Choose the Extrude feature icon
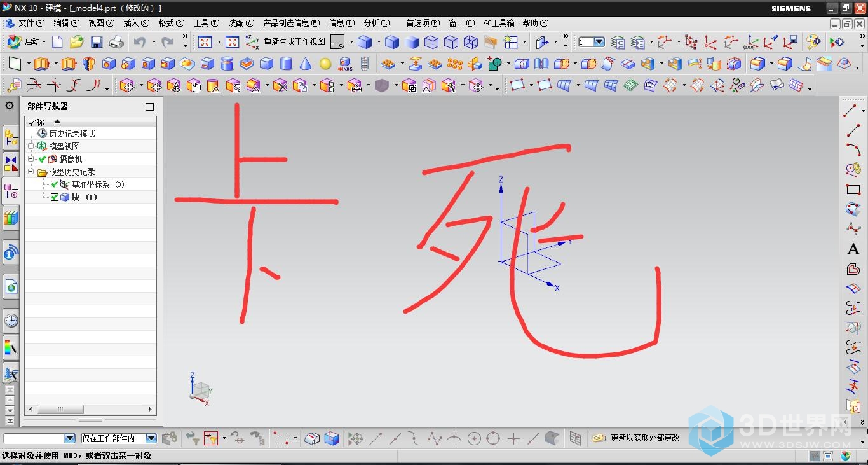The width and height of the screenshot is (868, 465). pyautogui.click(x=42, y=64)
